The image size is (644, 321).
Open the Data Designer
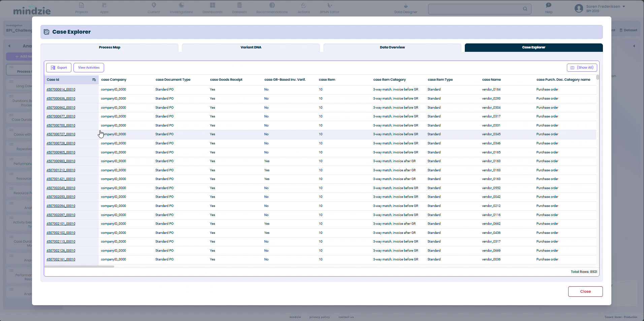[x=406, y=9]
